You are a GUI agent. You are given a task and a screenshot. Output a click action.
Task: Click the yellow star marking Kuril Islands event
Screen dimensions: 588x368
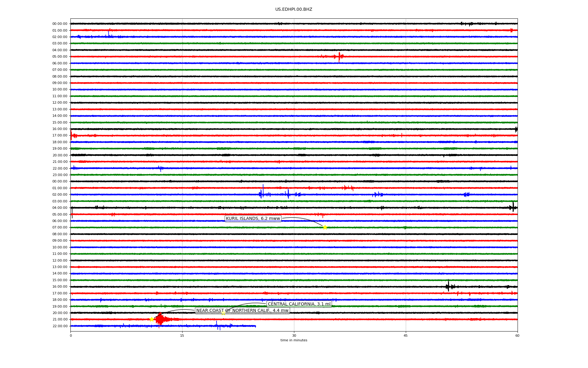[325, 227]
